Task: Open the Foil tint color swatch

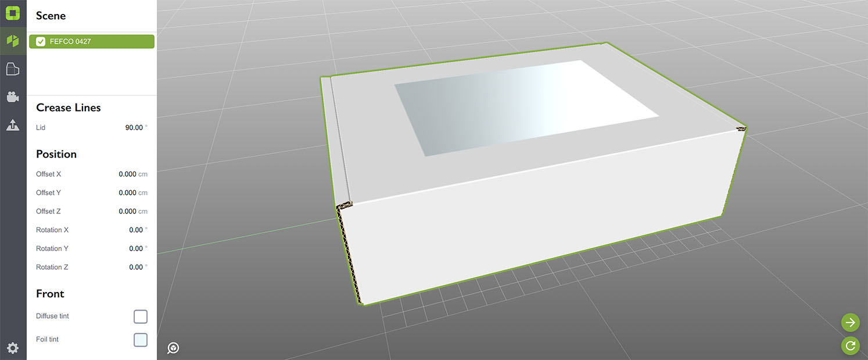Action: 141,340
